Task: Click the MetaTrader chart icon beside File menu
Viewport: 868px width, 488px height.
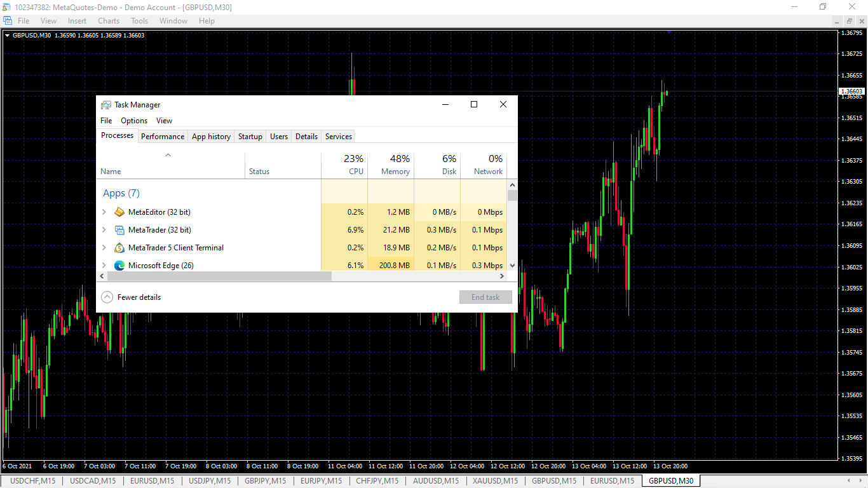Action: coord(8,21)
